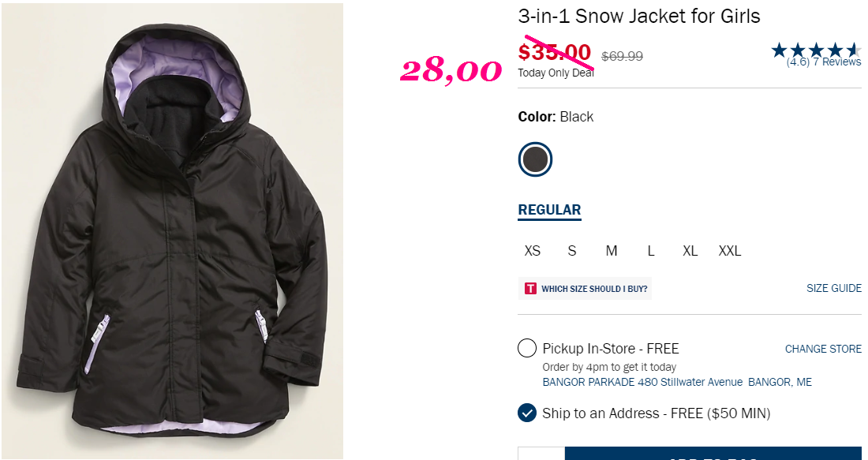This screenshot has width=868, height=460.
Task: Choose size M
Action: 611,251
